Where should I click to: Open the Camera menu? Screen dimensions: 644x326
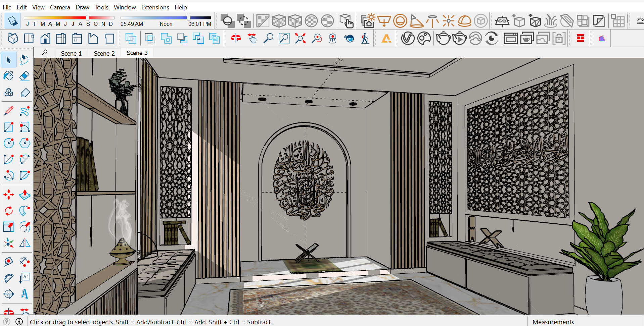(60, 7)
